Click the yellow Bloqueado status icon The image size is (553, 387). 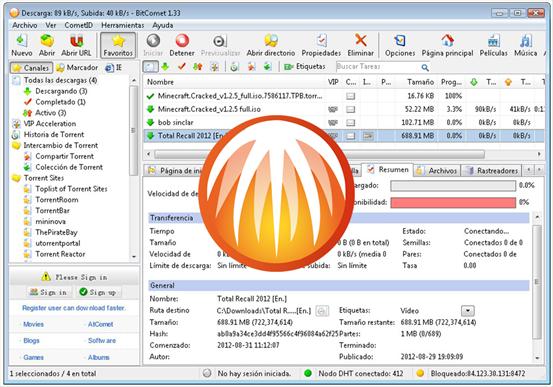(420, 373)
